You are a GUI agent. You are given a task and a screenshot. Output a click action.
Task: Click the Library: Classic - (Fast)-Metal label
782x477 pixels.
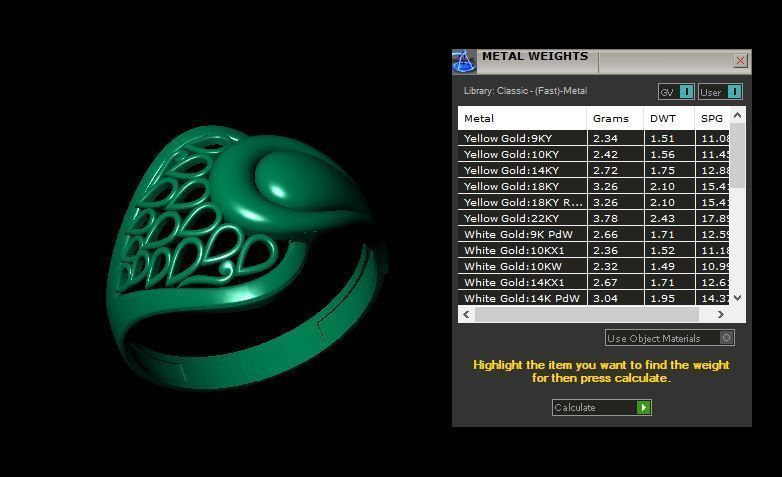(525, 91)
